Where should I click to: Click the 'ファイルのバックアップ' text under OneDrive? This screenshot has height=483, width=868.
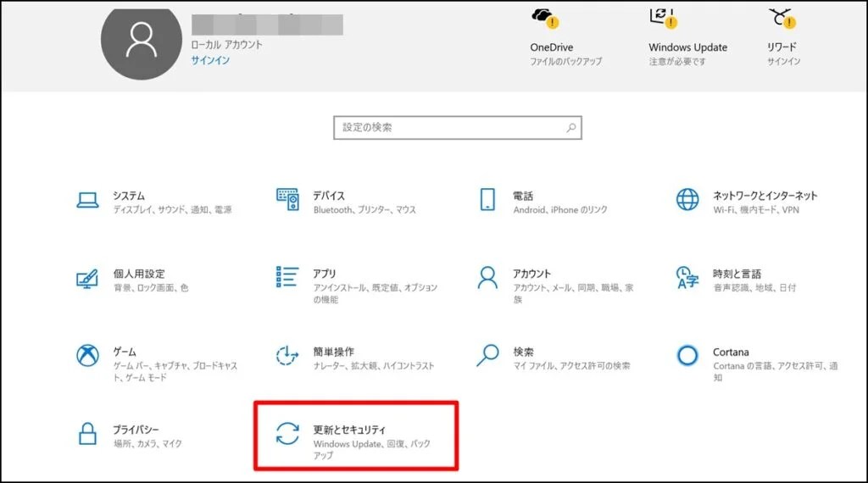565,61
